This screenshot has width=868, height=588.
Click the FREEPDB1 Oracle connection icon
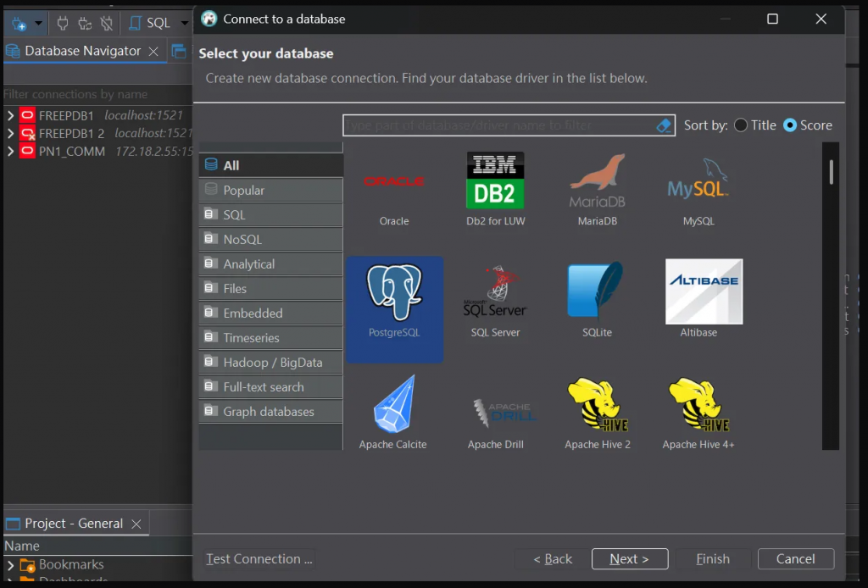click(27, 115)
